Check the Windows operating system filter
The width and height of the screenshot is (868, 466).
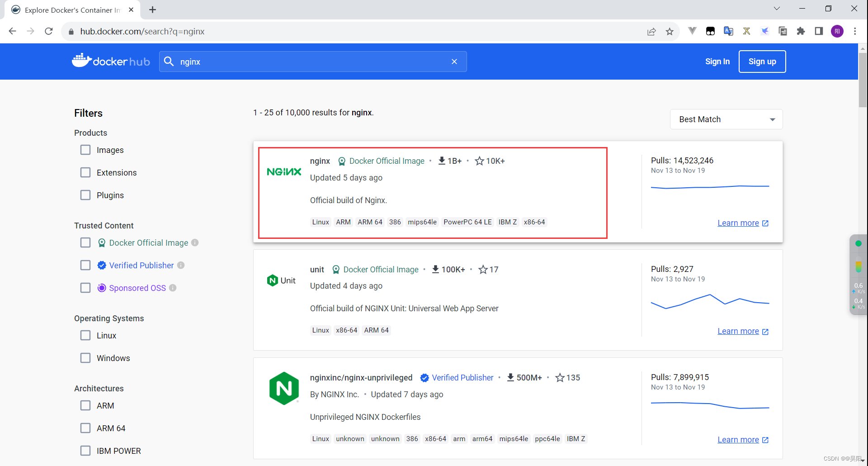(85, 358)
